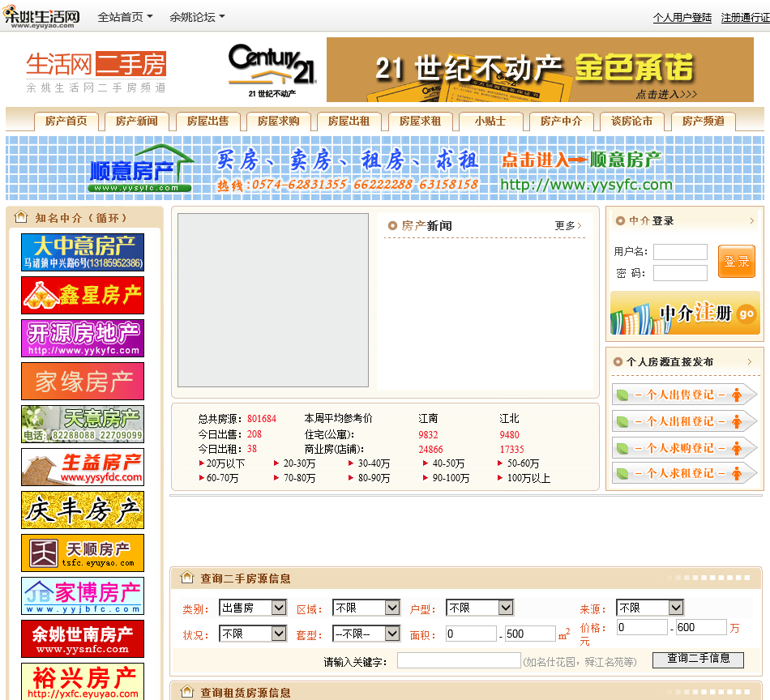
Task: Expand the 余姚论坛 dropdown menu
Action: point(197,17)
